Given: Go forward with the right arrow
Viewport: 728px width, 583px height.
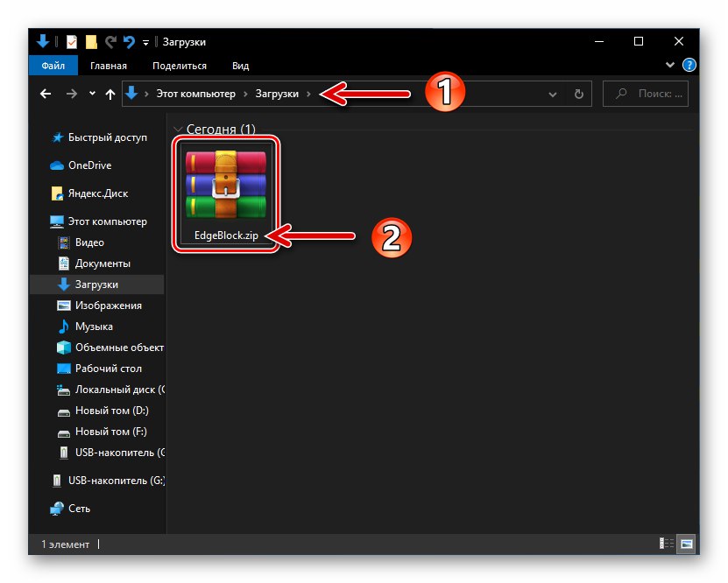Looking at the screenshot, I should tap(72, 95).
